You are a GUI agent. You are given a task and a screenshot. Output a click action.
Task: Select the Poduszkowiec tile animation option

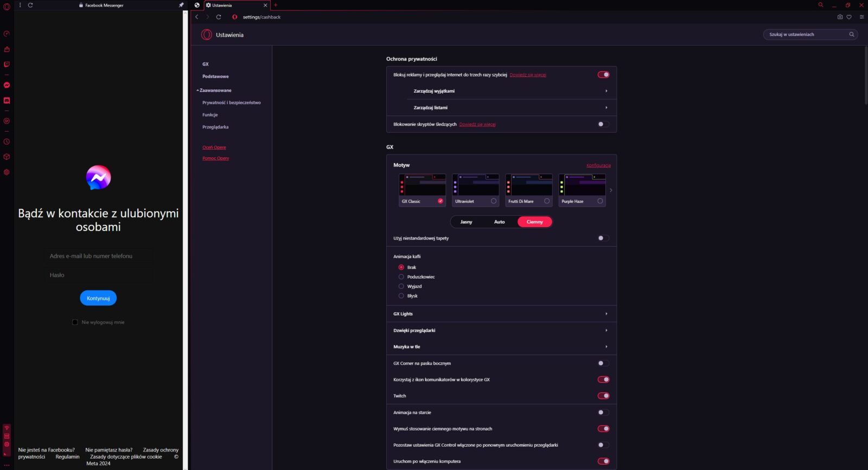tap(401, 277)
